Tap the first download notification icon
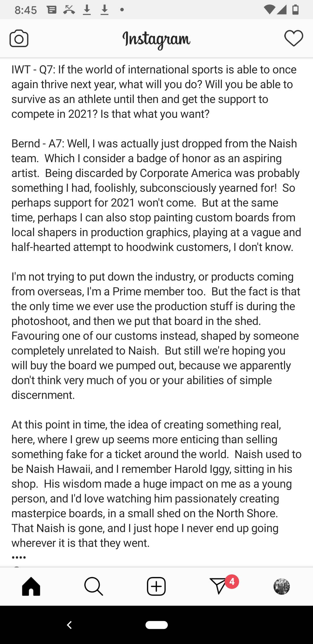Image resolution: width=313 pixels, height=644 pixels. 87,10
